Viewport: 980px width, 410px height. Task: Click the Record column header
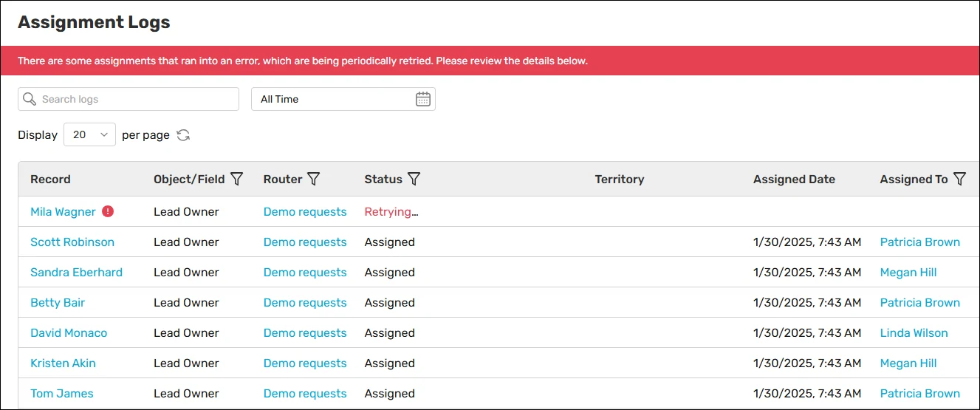(x=50, y=179)
